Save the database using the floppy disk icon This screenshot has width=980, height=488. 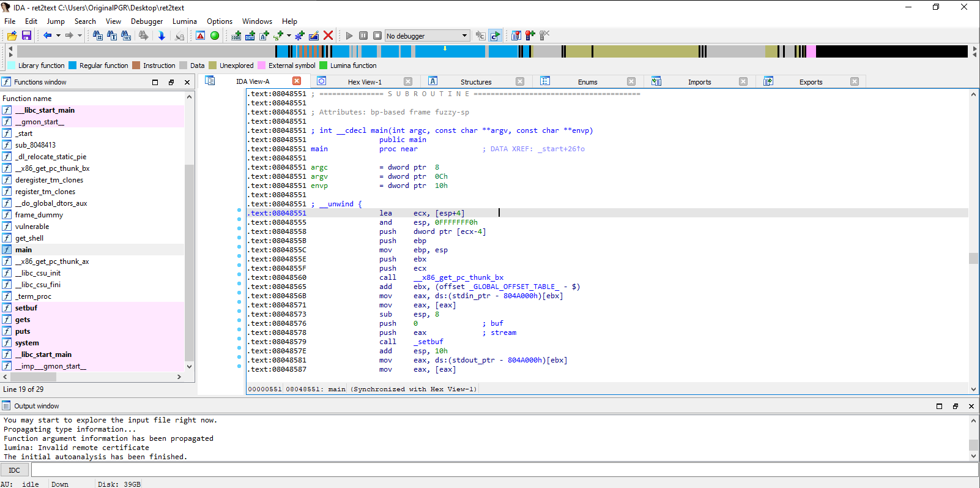pos(26,36)
